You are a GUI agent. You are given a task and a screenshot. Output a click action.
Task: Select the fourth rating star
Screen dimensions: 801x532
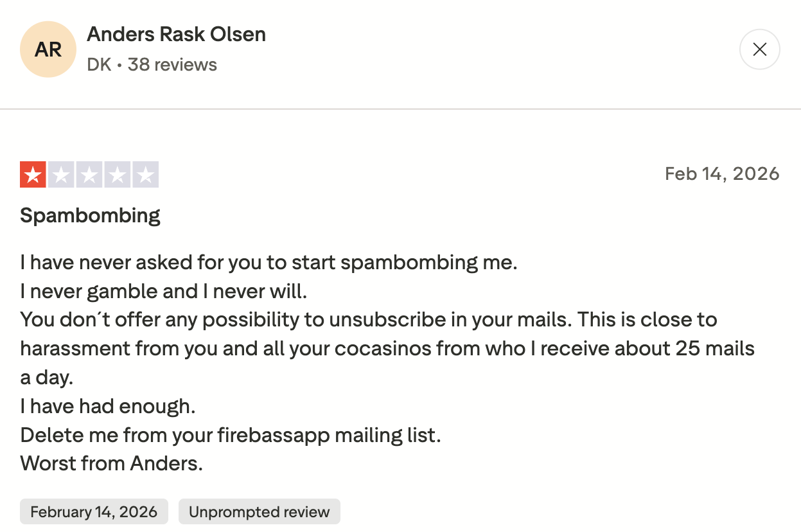[x=116, y=174]
